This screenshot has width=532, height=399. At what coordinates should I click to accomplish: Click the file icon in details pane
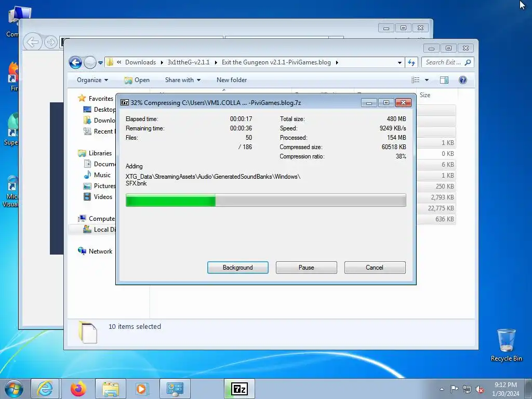[x=88, y=332]
